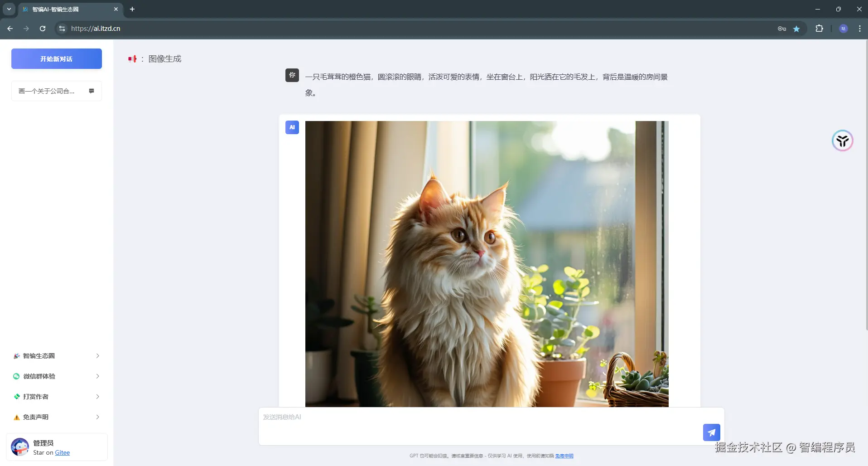
Task: Reload the page with the refresh icon
Action: point(42,29)
